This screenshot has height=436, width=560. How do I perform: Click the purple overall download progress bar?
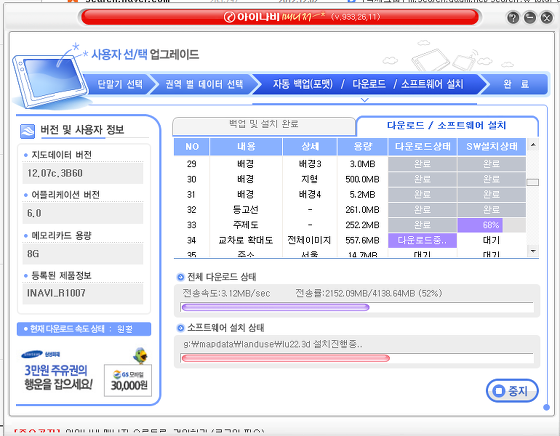[275, 307]
